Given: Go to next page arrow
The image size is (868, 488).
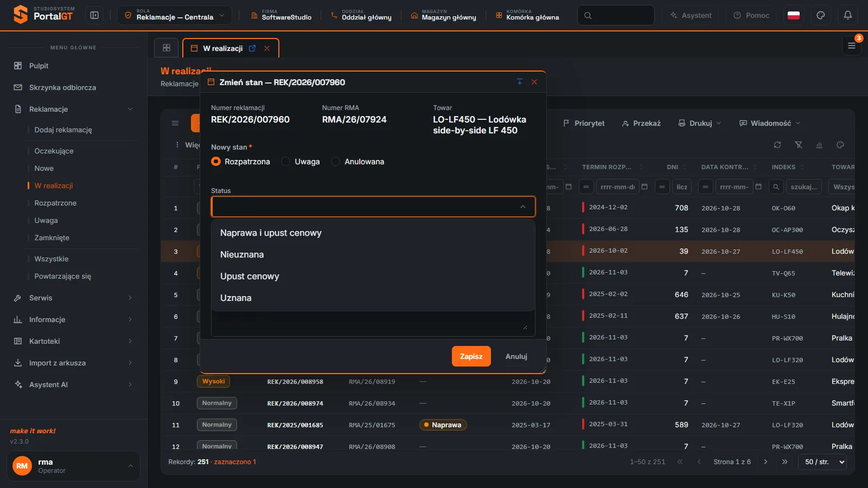Looking at the screenshot, I should 765,462.
